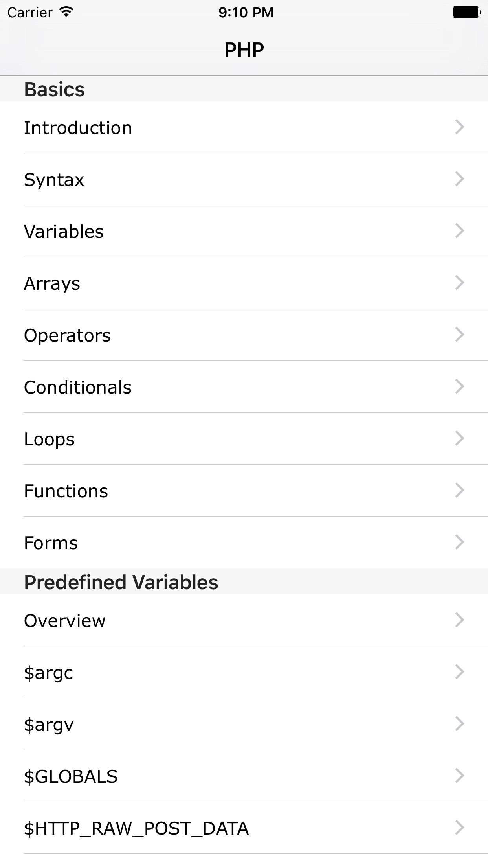This screenshot has width=488, height=868.
Task: Click the Predefined Variables section header
Action: point(121,582)
